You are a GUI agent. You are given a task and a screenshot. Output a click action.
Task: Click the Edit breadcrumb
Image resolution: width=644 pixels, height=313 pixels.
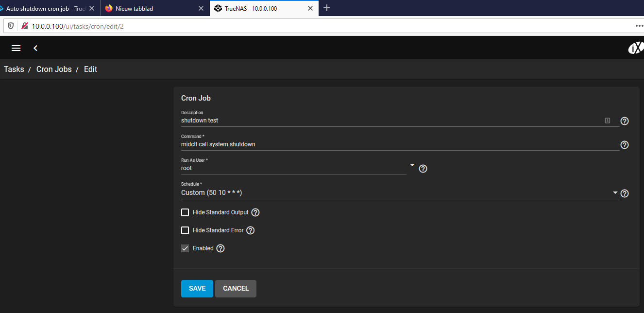point(90,69)
